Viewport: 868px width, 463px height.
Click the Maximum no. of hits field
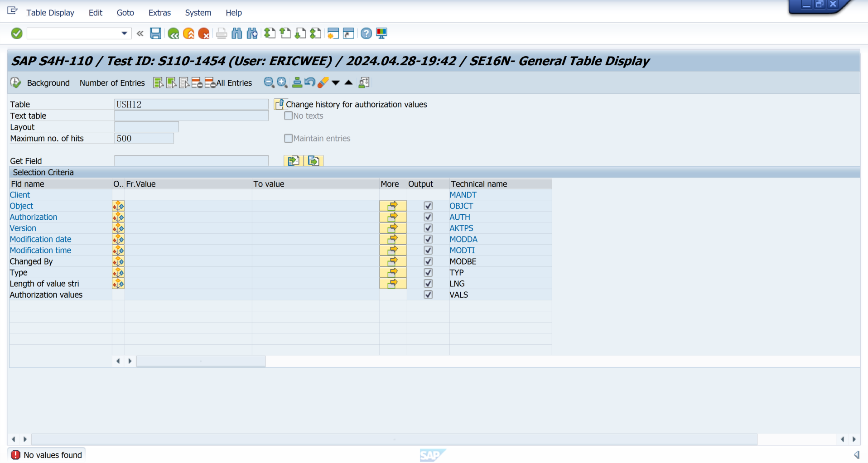pyautogui.click(x=144, y=139)
